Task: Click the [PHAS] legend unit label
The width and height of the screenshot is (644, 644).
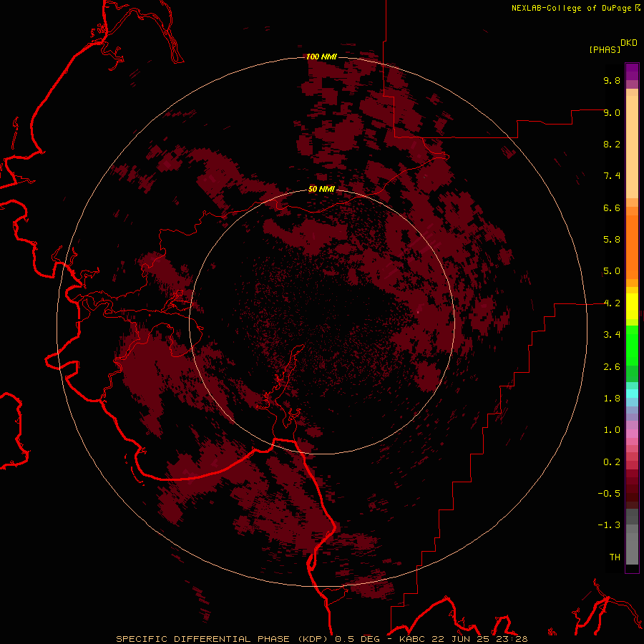Action: click(x=605, y=50)
